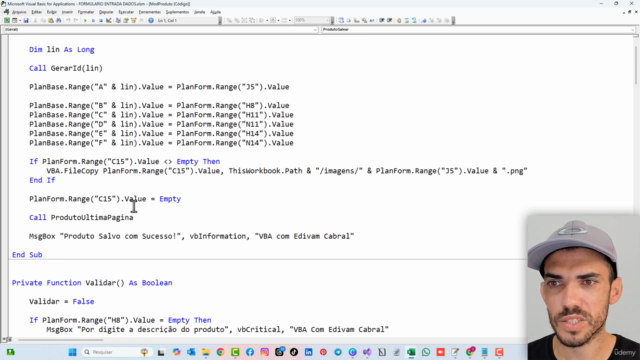The width and height of the screenshot is (640, 360).
Task: Open the Object Browser icon
Action: pos(133,20)
